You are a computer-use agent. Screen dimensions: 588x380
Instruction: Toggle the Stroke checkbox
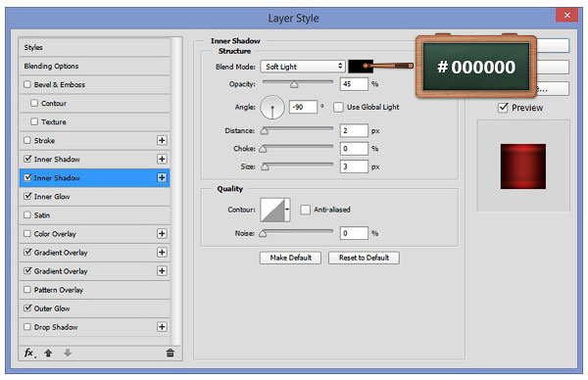[x=27, y=140]
